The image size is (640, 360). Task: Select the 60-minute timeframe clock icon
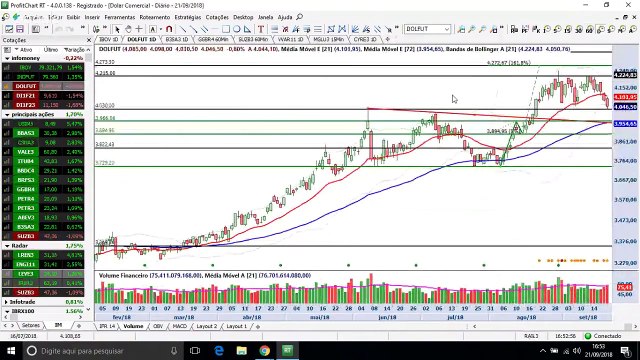[589, 29]
